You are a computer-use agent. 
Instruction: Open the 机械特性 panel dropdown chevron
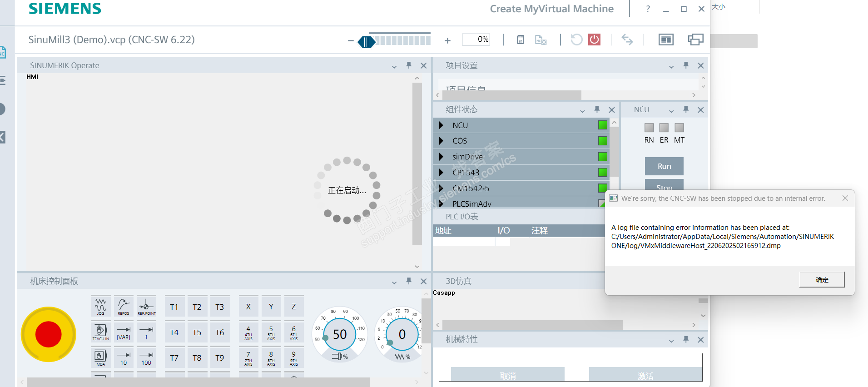coord(671,341)
